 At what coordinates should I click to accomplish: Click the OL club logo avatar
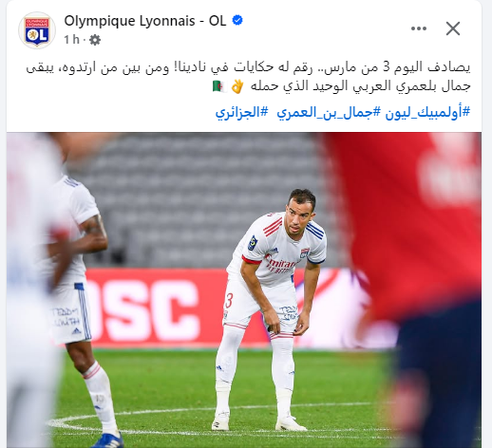click(x=37, y=30)
